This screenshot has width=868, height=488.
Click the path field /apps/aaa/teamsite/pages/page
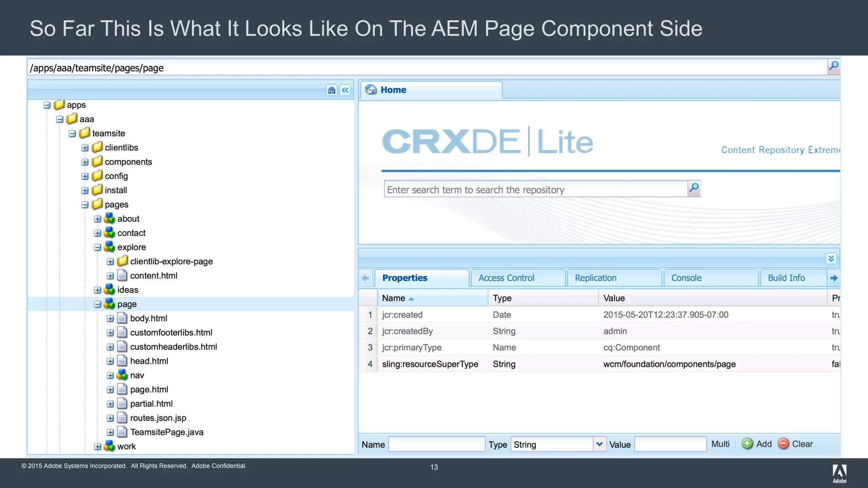pos(427,68)
